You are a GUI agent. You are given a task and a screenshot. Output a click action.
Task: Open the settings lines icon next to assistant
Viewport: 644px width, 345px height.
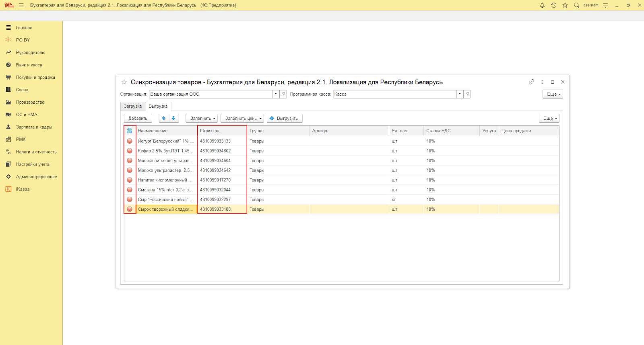pyautogui.click(x=605, y=5)
